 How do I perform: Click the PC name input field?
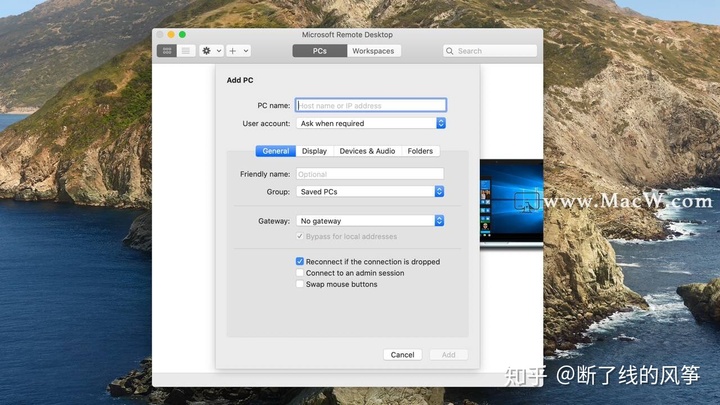click(370, 105)
